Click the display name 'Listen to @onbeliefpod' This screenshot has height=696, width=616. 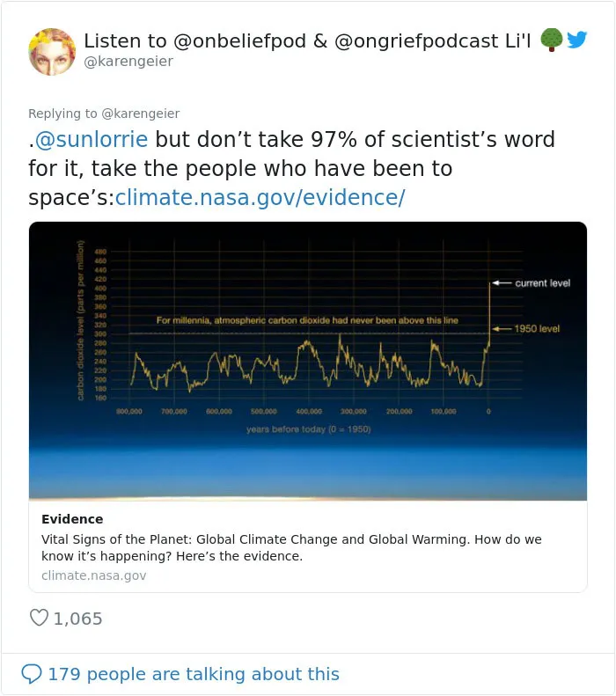click(194, 40)
